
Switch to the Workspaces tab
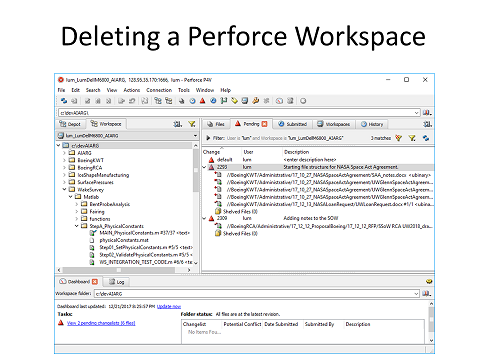[x=334, y=124]
